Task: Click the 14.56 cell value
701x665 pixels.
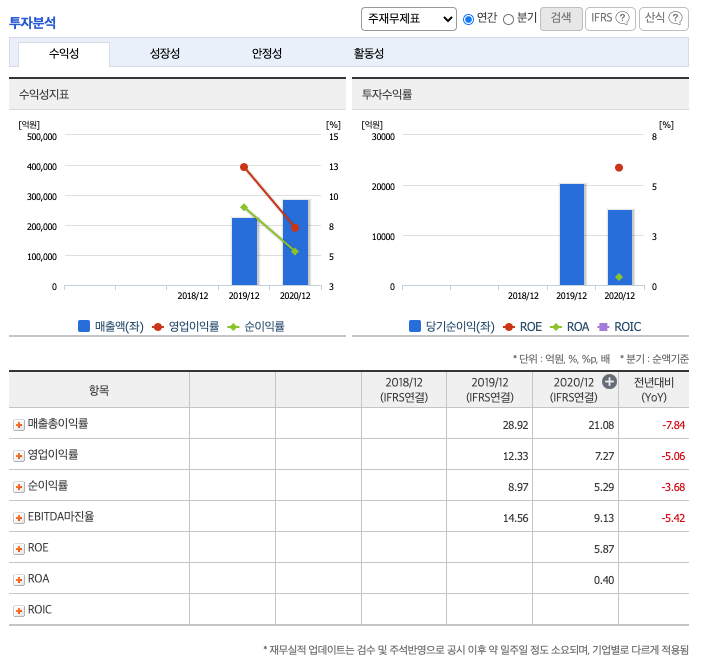Action: click(x=515, y=518)
